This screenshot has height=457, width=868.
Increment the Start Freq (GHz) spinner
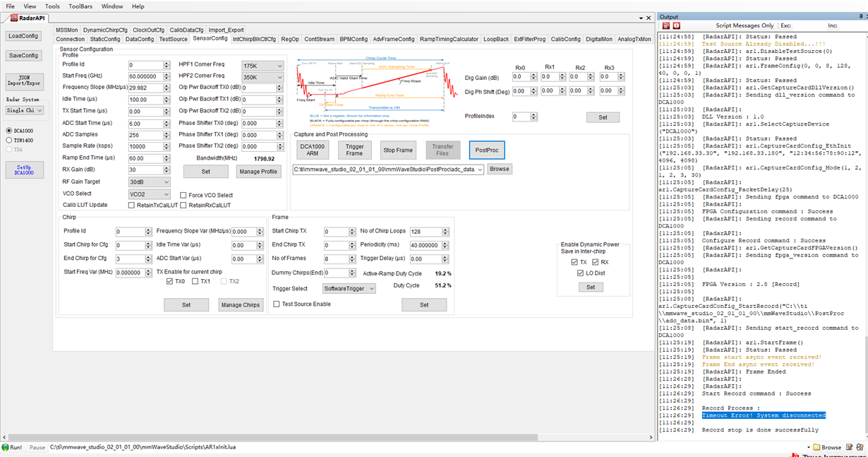(x=167, y=74)
